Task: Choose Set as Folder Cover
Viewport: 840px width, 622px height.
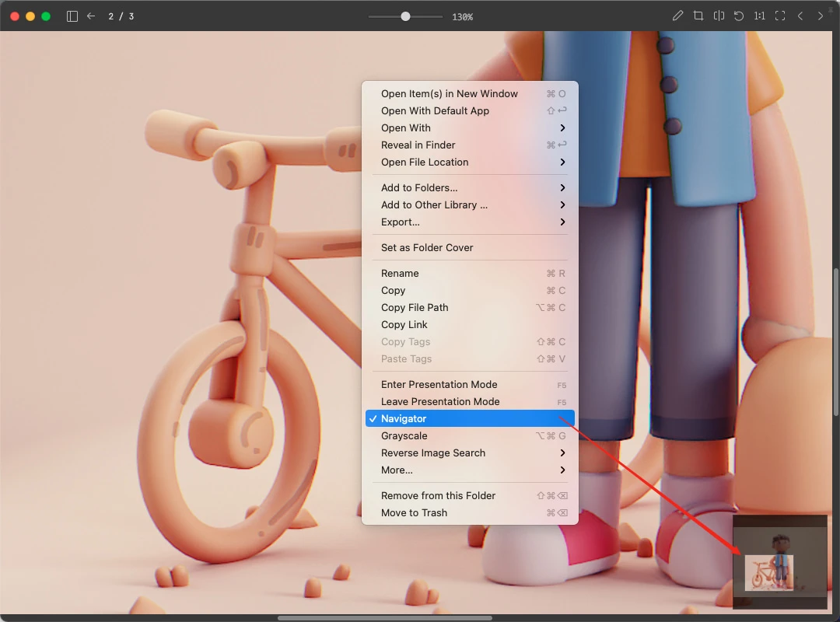Action: pos(470,247)
